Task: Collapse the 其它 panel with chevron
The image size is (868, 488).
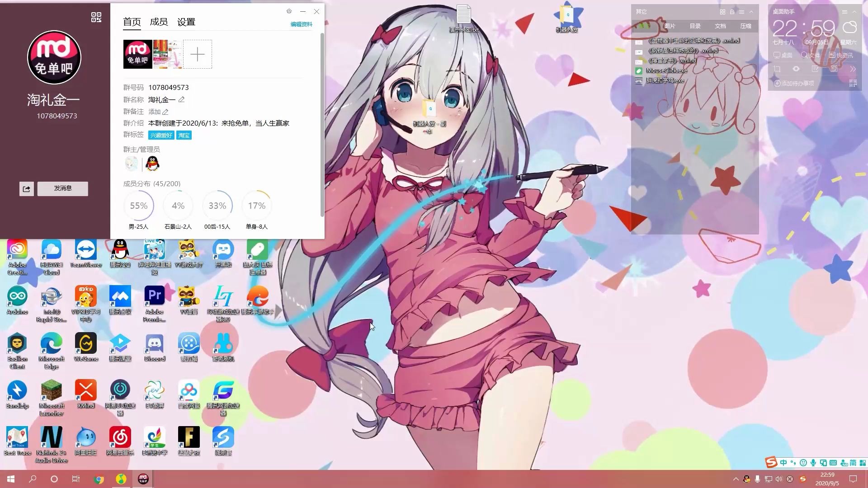Action: pyautogui.click(x=751, y=12)
